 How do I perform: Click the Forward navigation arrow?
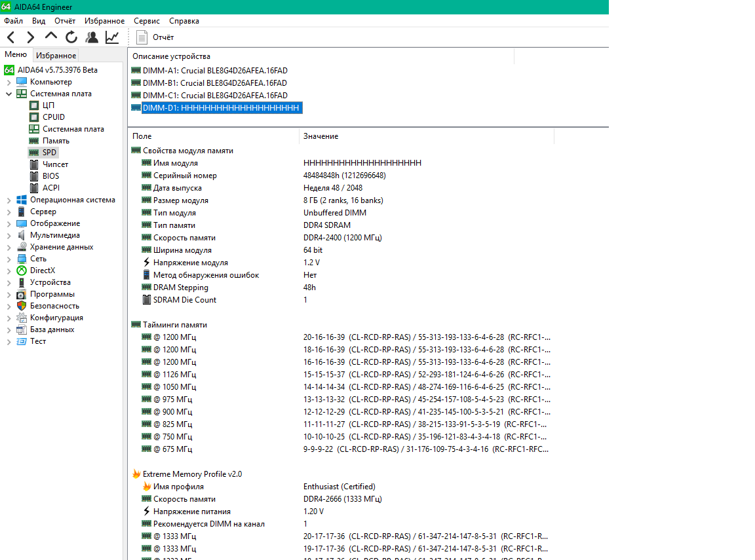30,37
